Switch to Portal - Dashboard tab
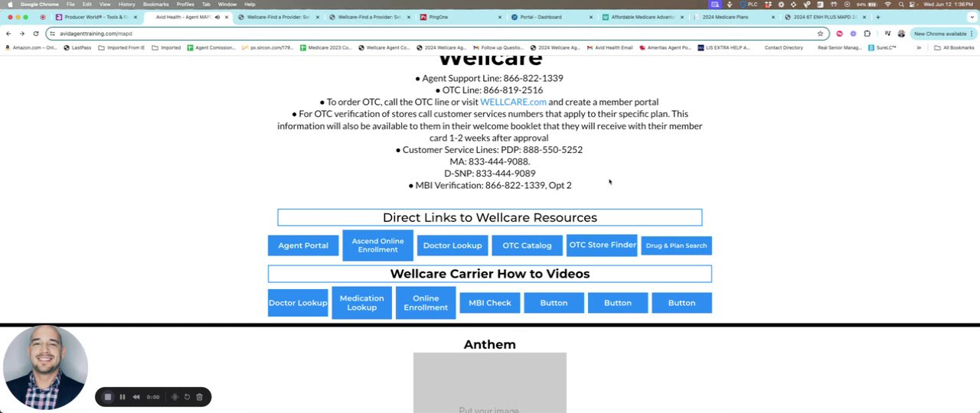Viewport: 980px width, 413px height. click(551, 17)
